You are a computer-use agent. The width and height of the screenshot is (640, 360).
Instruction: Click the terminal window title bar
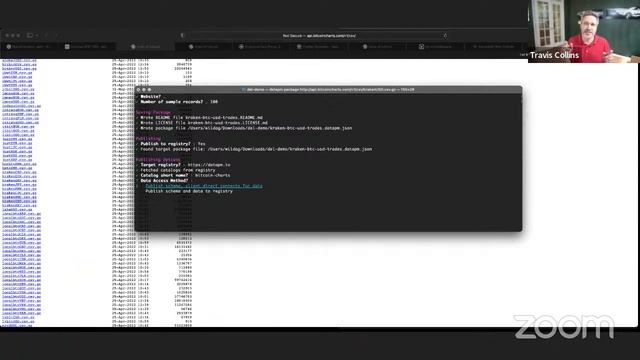click(x=329, y=89)
